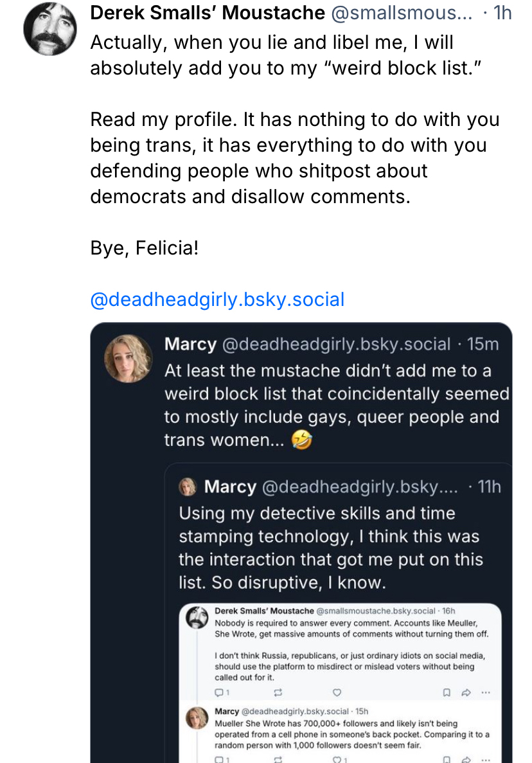Bookmark Derek's embedded post

(x=447, y=693)
